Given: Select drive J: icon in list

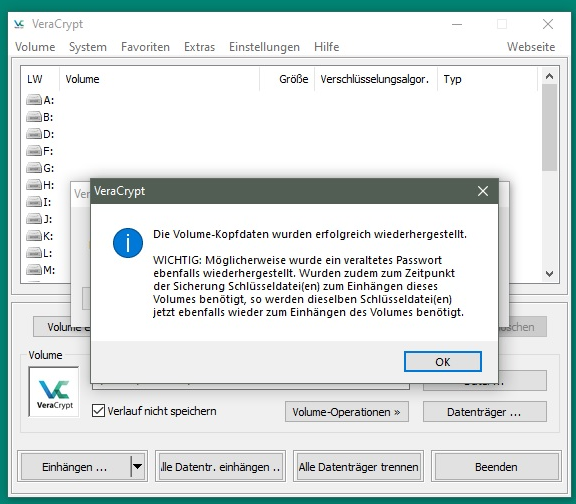Looking at the screenshot, I should tap(34, 219).
